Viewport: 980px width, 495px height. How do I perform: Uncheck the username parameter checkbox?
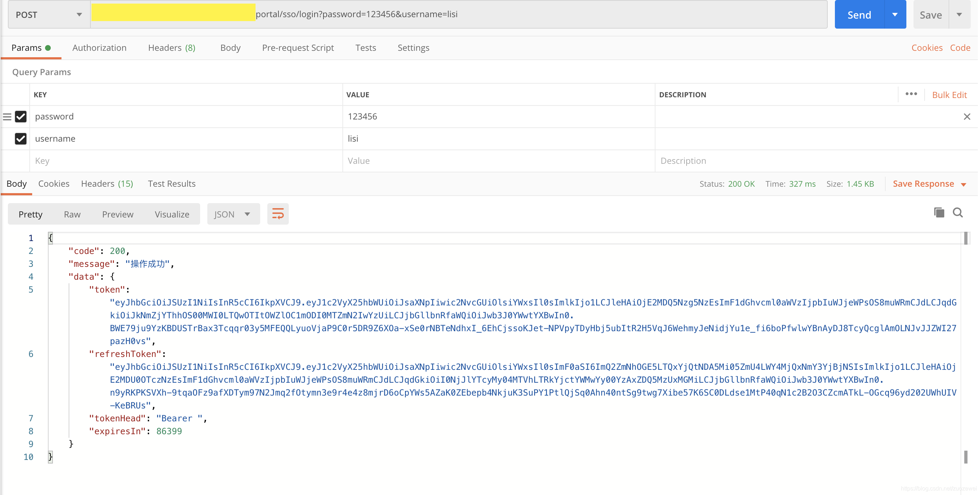point(20,139)
